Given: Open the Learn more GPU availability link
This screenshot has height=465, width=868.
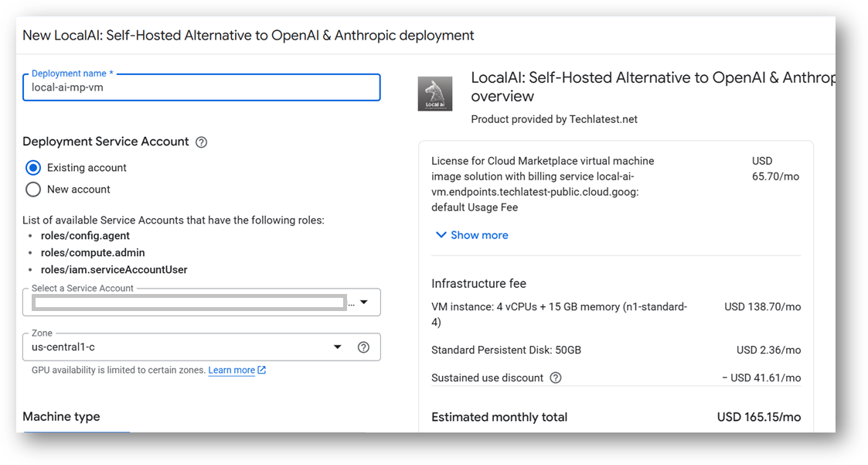Looking at the screenshot, I should click(x=231, y=370).
